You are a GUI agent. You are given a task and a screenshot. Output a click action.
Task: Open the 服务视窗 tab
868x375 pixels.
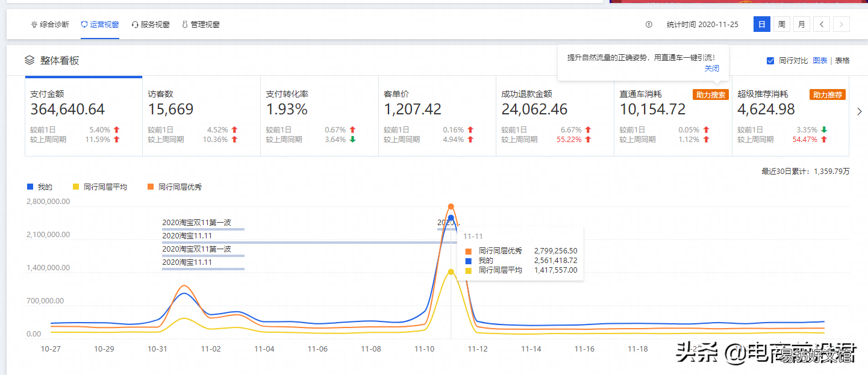click(x=151, y=25)
